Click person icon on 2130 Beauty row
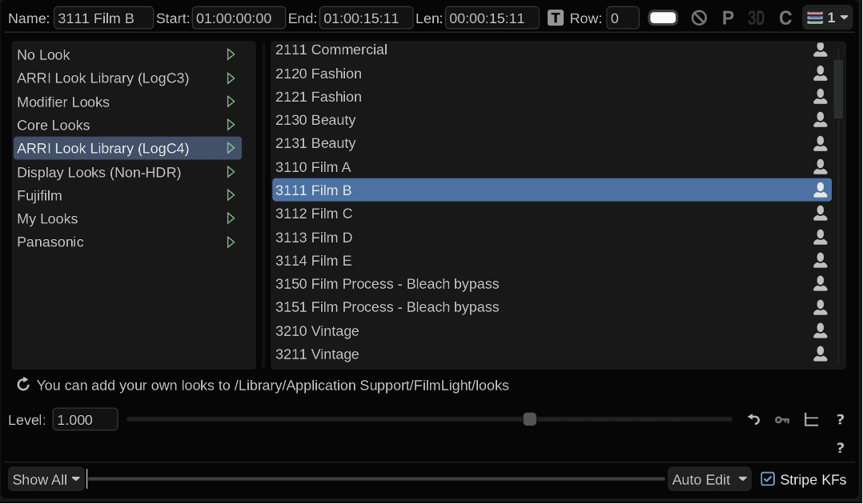 pos(820,119)
